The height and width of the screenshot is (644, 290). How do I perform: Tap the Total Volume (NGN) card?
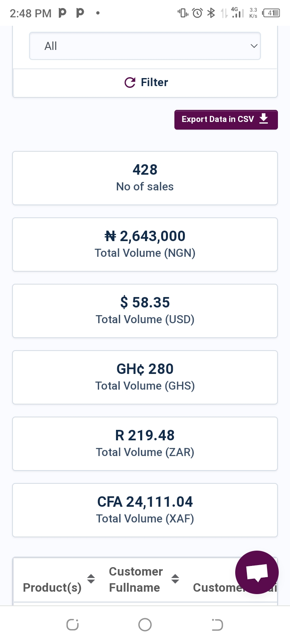[x=145, y=244]
